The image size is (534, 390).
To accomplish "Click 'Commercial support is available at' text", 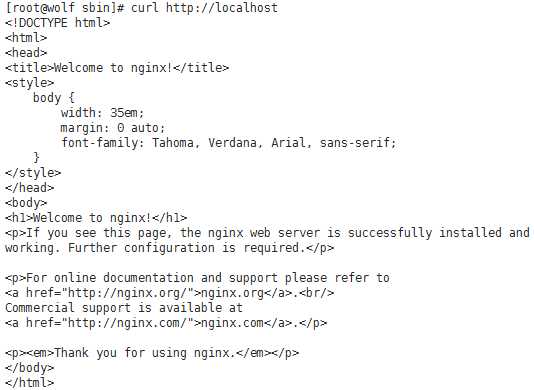I will coord(124,308).
